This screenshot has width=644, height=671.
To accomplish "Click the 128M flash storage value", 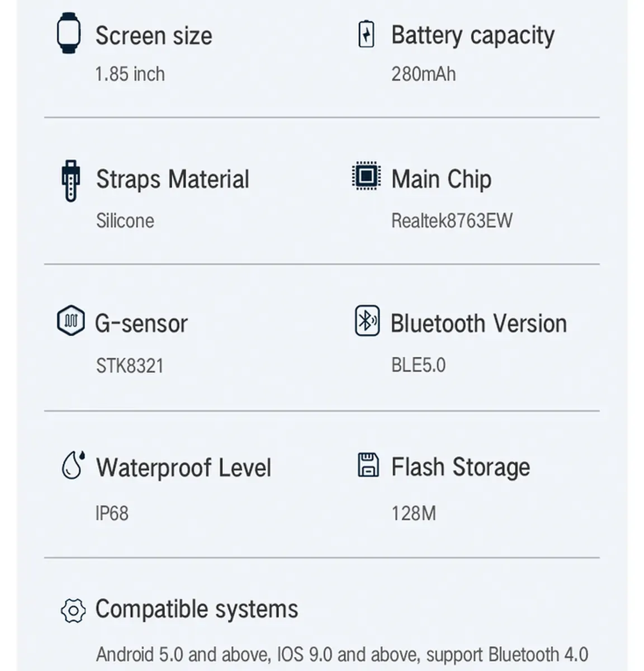I will (x=413, y=513).
